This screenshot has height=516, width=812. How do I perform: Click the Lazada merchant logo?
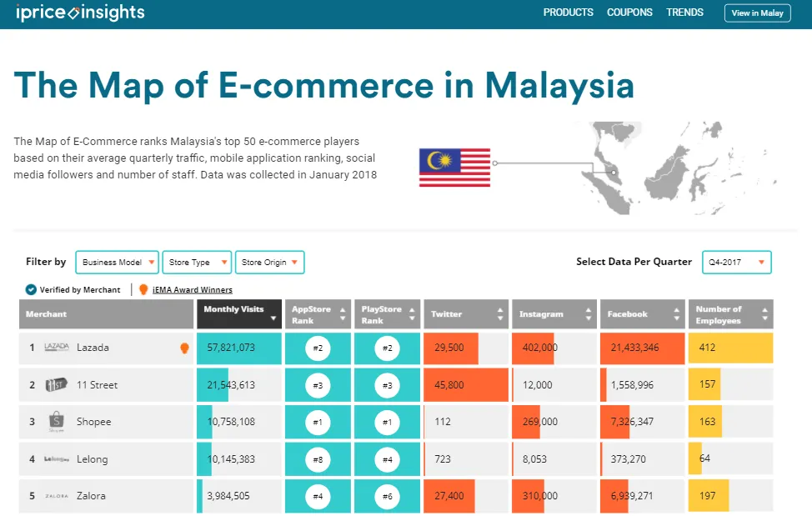(57, 347)
